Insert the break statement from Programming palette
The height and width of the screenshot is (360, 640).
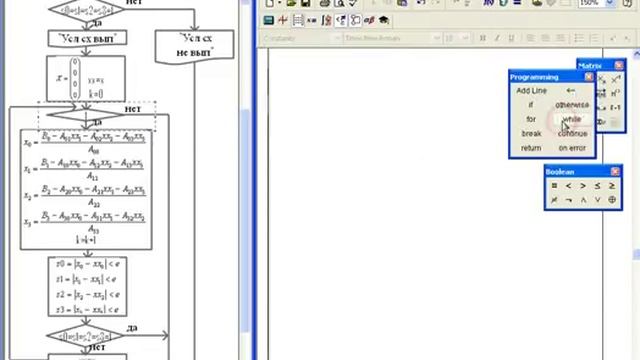[531, 133]
